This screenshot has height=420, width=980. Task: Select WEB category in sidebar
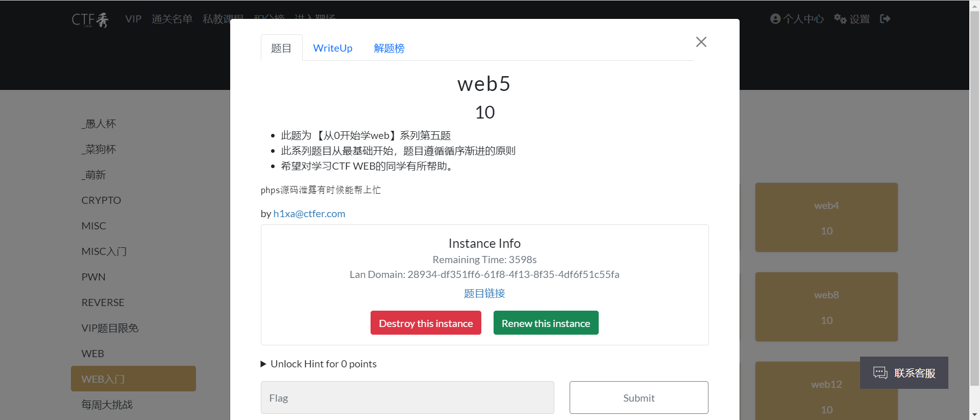[92, 354]
